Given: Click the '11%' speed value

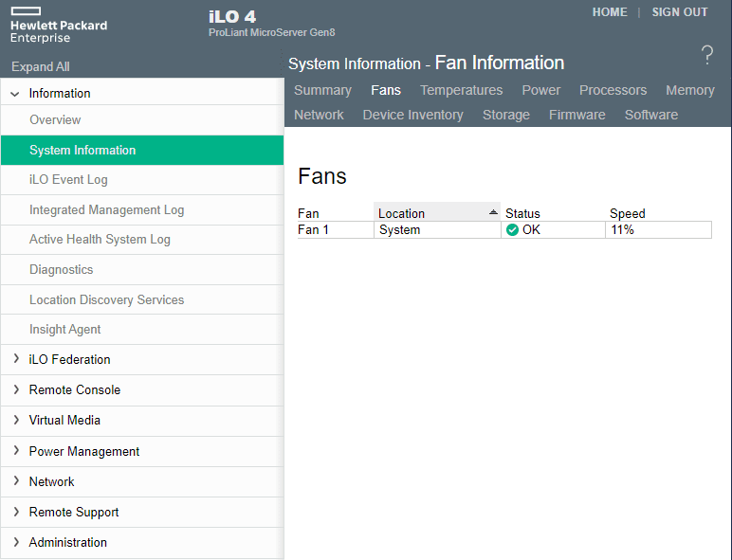Looking at the screenshot, I should coord(622,229).
